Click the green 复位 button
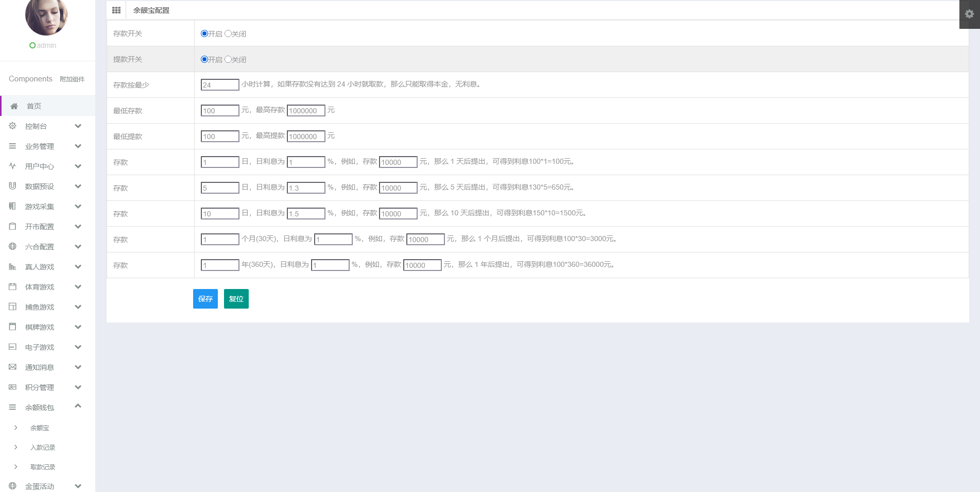This screenshot has width=980, height=492. pyautogui.click(x=236, y=299)
